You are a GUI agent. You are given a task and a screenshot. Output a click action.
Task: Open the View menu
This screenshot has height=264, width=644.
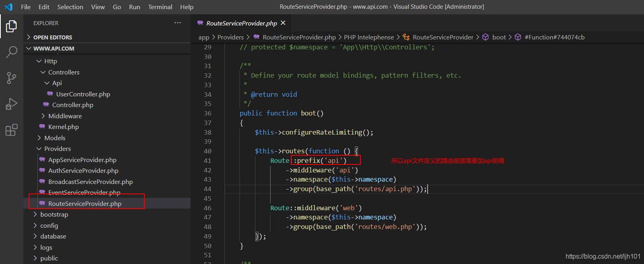point(98,7)
